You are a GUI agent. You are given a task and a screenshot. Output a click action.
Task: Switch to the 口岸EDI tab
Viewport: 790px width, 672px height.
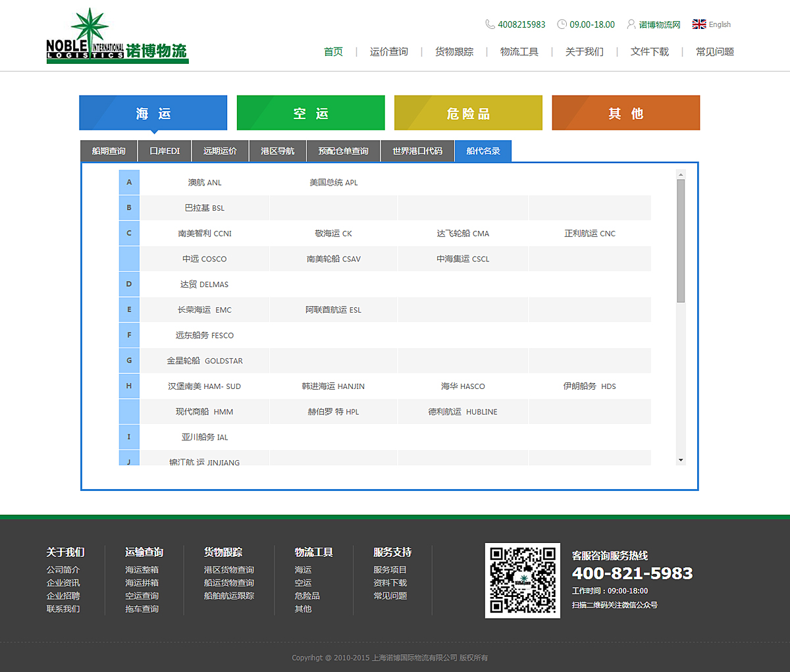coord(165,151)
